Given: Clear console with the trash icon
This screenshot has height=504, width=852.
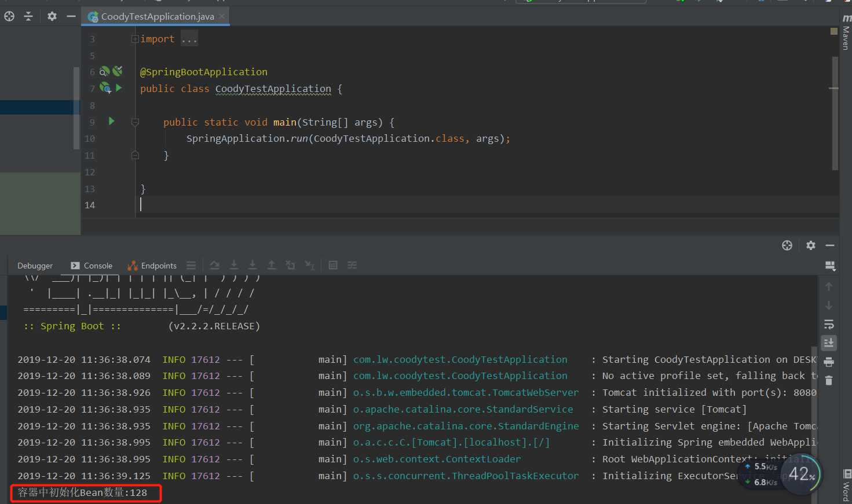Looking at the screenshot, I should pos(829,380).
